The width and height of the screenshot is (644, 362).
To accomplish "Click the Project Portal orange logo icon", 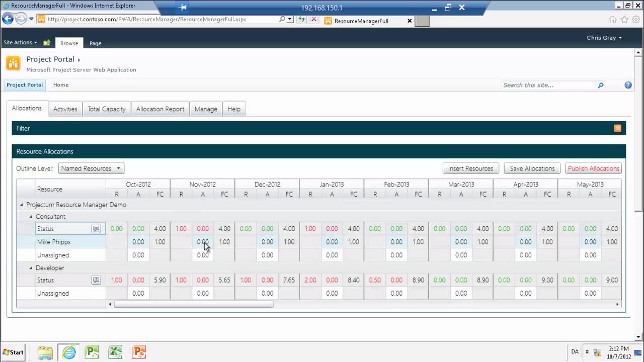I will pos(13,63).
